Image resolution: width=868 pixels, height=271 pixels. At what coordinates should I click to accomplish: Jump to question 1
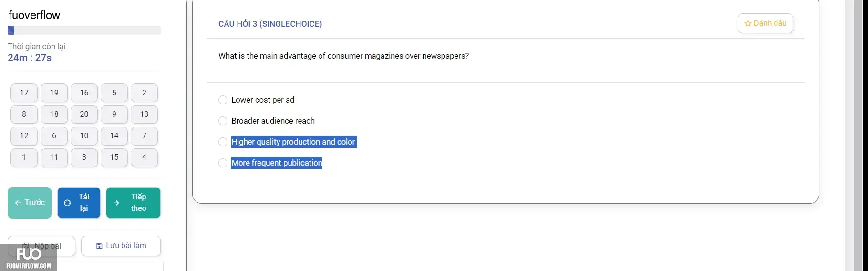(24, 157)
